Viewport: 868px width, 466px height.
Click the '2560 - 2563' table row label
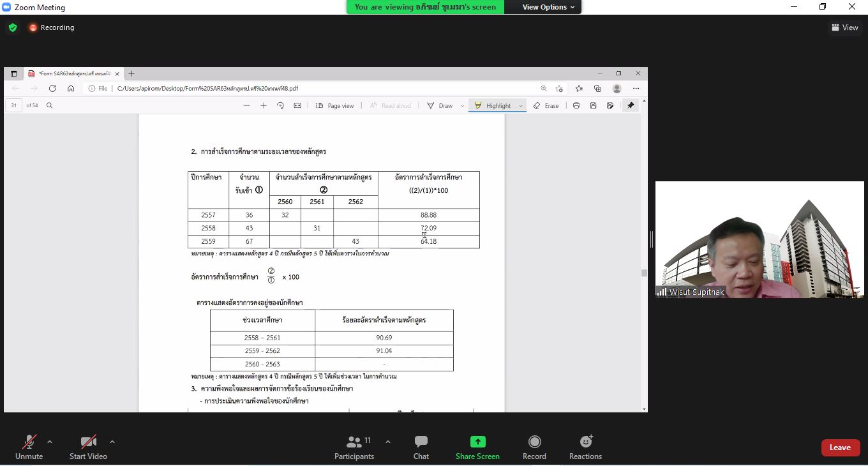262,364
